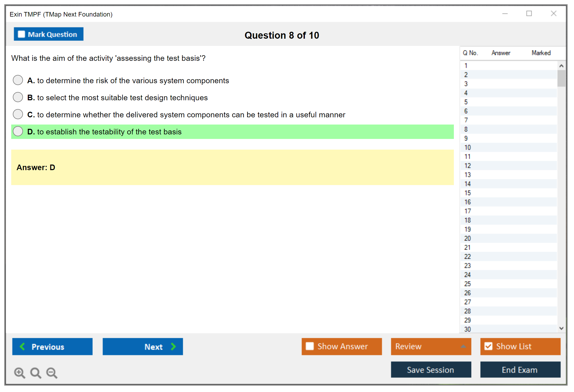Click the zoom in magnifier icon
The image size is (574, 392).
[x=19, y=372]
